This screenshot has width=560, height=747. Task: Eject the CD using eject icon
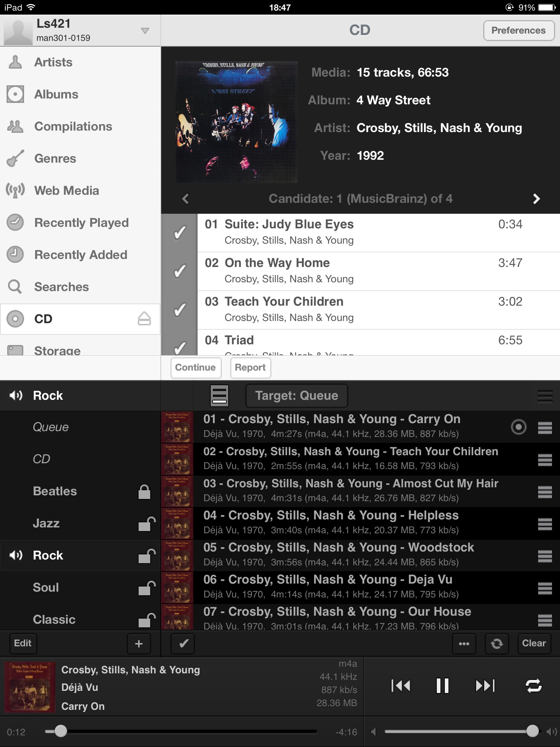pyautogui.click(x=144, y=319)
